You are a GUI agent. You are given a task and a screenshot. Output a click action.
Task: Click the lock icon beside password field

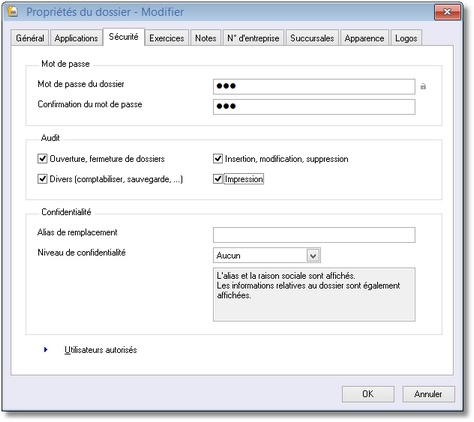point(423,86)
